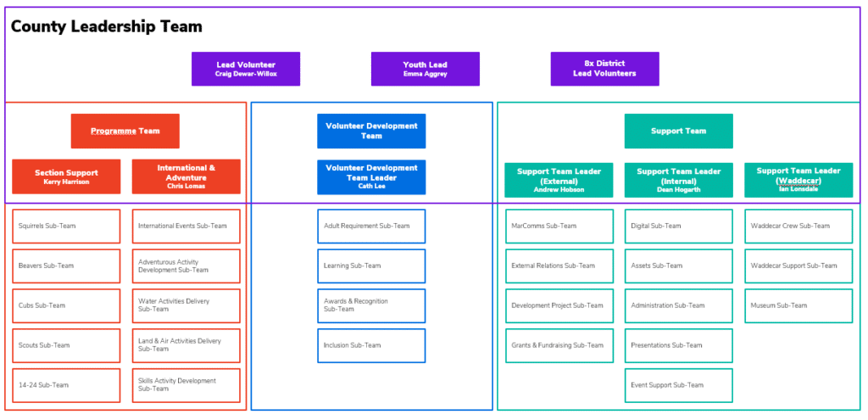
Task: Select the Programme Team header box
Action: (125, 131)
